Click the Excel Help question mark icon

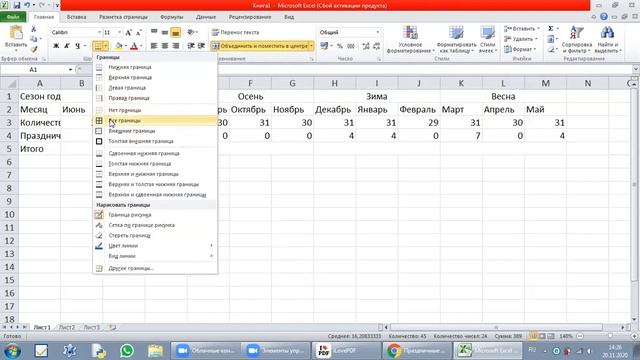coord(604,17)
